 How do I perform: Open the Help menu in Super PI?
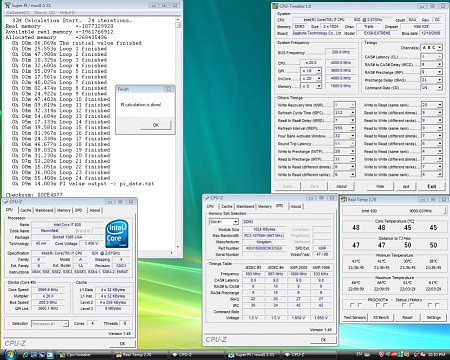pos(67,13)
